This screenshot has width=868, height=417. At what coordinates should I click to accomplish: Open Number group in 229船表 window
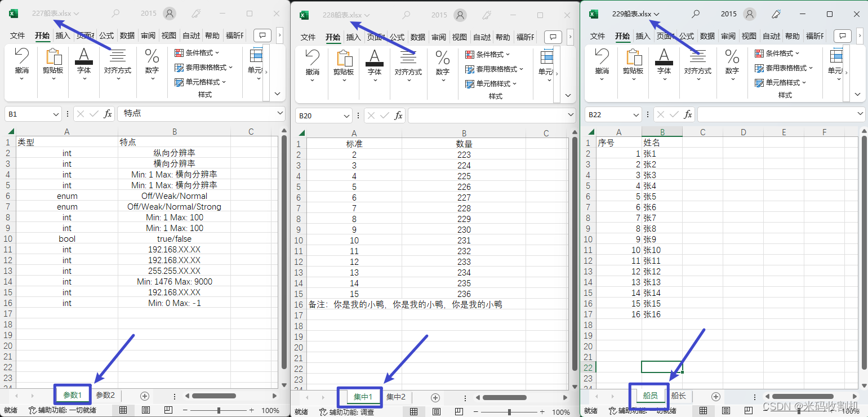[x=732, y=64]
